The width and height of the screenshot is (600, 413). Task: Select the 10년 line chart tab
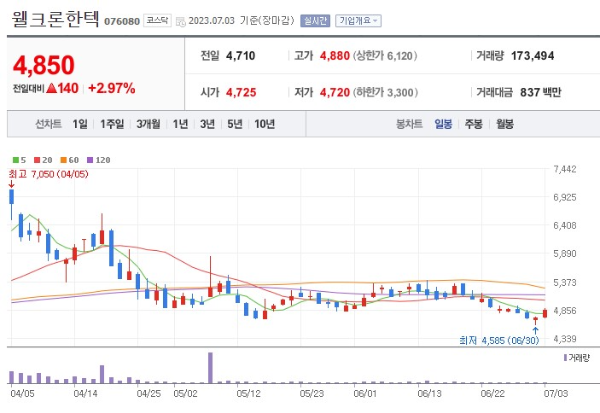point(264,124)
